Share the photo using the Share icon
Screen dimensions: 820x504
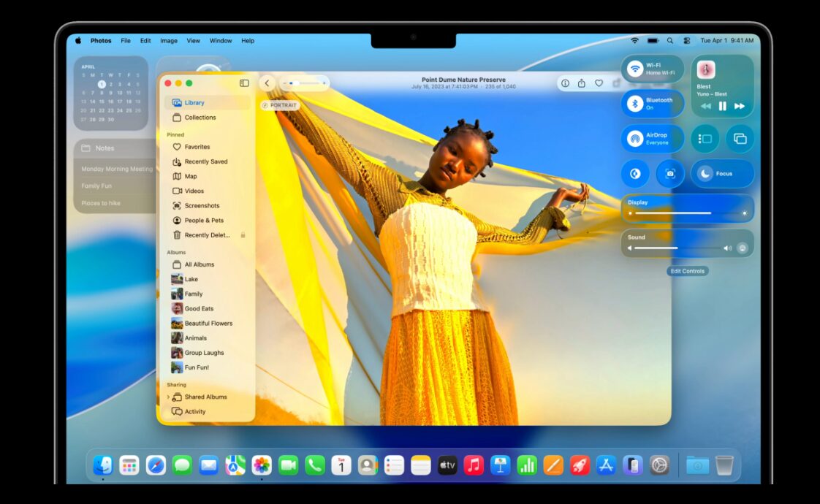(580, 83)
